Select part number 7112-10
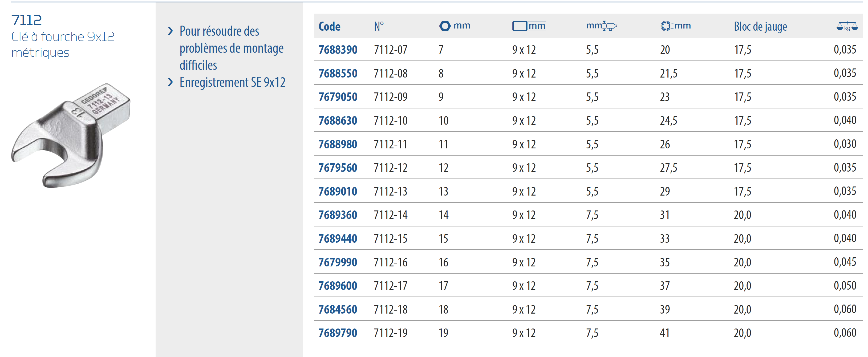The image size is (868, 357). tap(391, 121)
